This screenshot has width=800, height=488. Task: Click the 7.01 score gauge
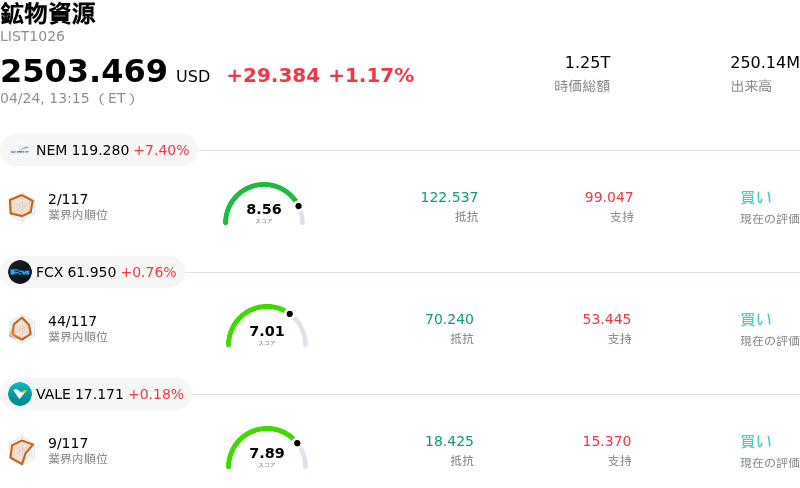pyautogui.click(x=267, y=328)
